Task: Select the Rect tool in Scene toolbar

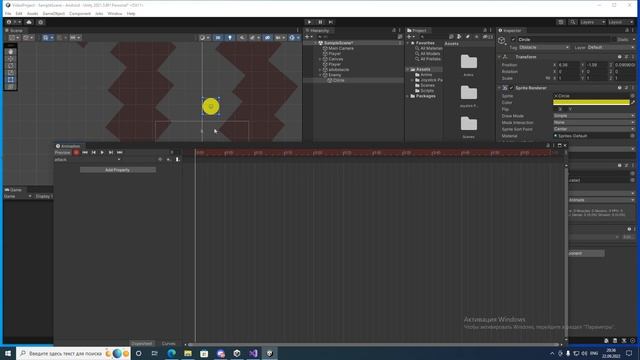Action: pyautogui.click(x=11, y=80)
